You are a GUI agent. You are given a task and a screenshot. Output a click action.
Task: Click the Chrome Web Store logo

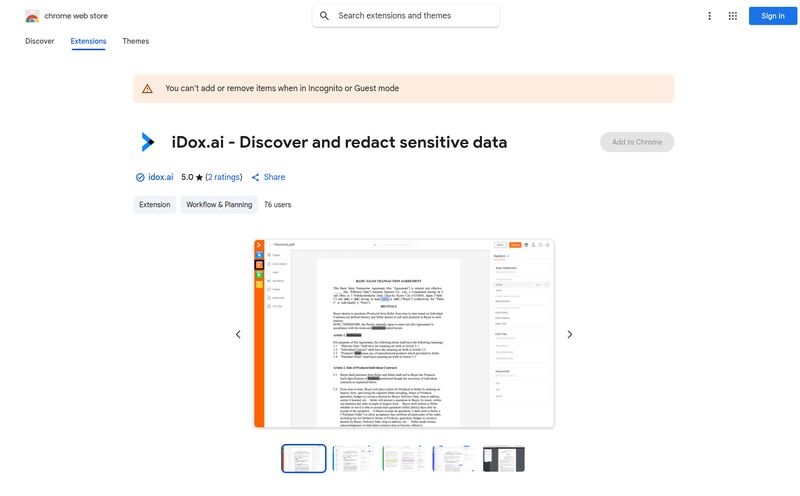point(32,16)
